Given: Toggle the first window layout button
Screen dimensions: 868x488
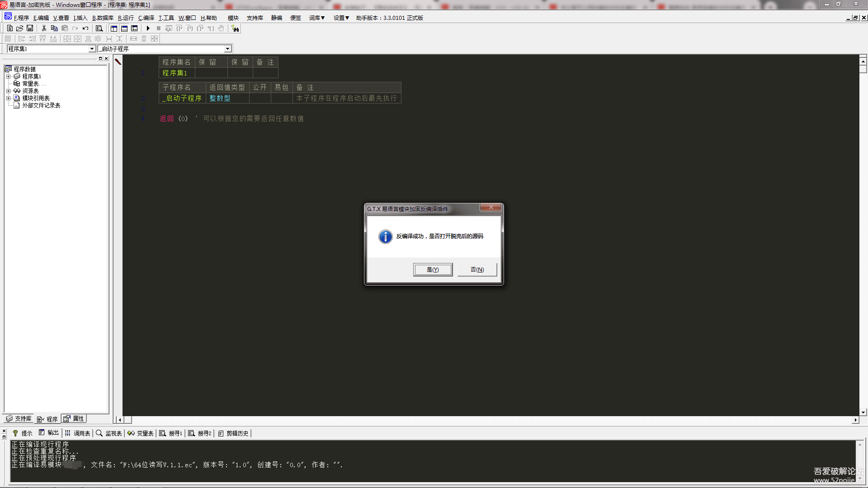Looking at the screenshot, I should pos(114,28).
